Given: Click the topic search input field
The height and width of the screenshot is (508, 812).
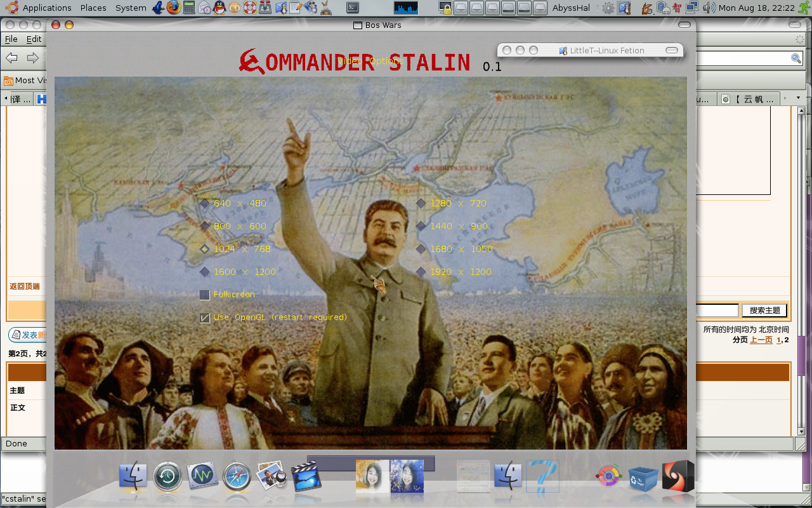Looking at the screenshot, I should click(717, 311).
